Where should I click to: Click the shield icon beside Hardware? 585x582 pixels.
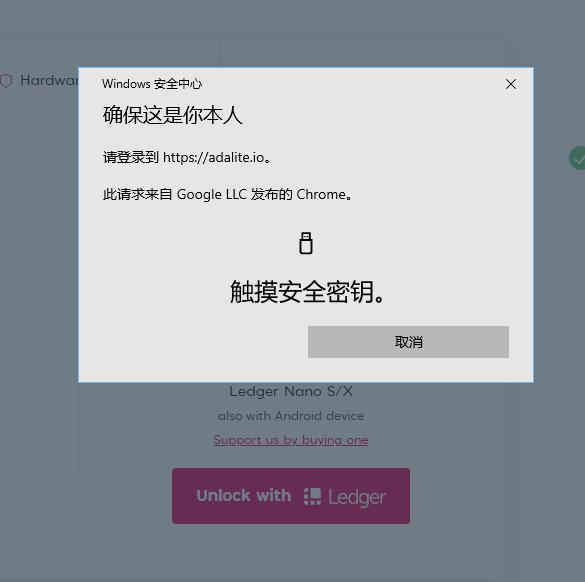coord(6,81)
